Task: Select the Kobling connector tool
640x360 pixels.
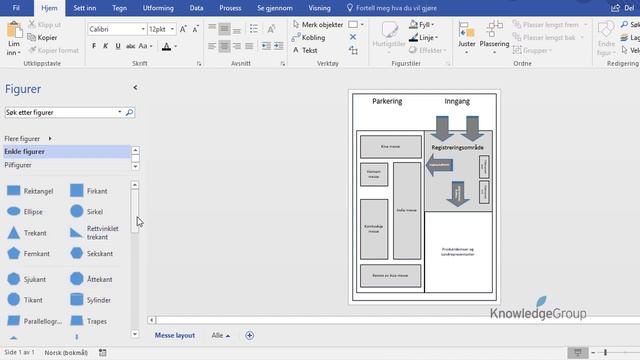Action: pyautogui.click(x=309, y=38)
